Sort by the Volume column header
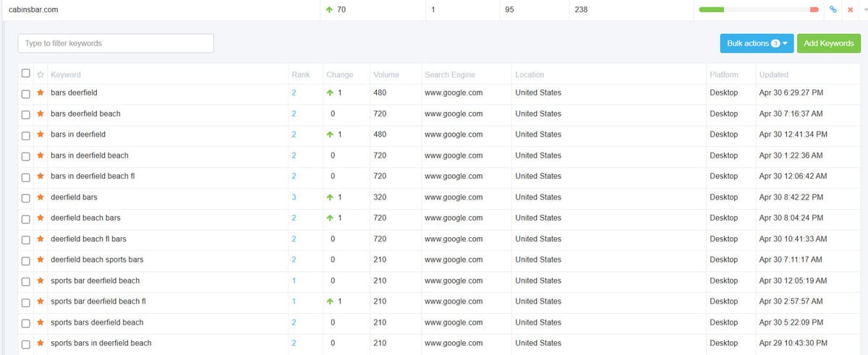The height and width of the screenshot is (355, 868). coord(386,74)
